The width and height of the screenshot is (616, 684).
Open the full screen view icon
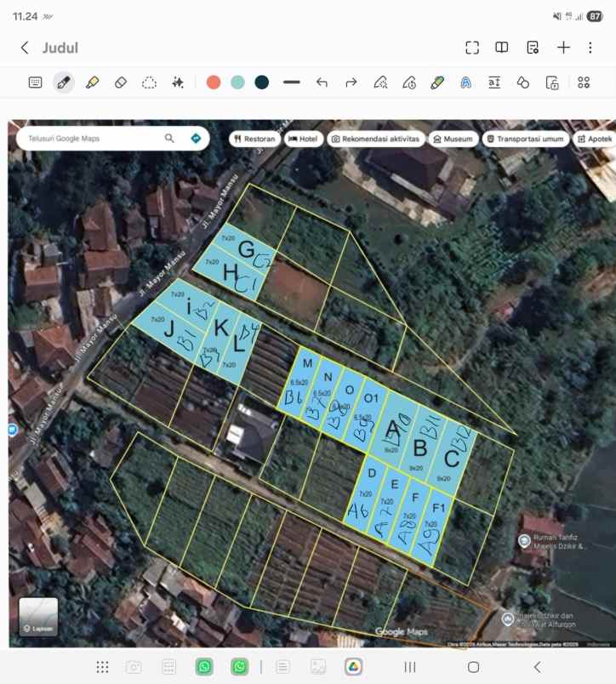pos(472,48)
